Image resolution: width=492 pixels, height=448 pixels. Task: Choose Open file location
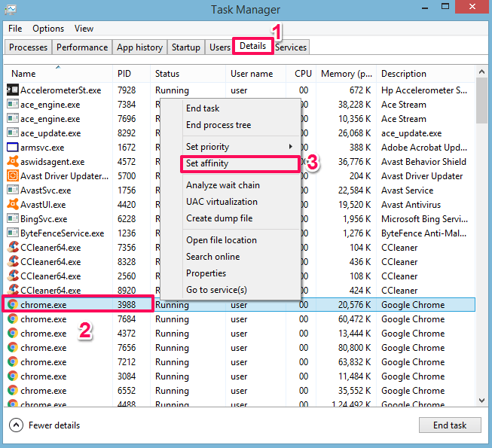click(240, 240)
